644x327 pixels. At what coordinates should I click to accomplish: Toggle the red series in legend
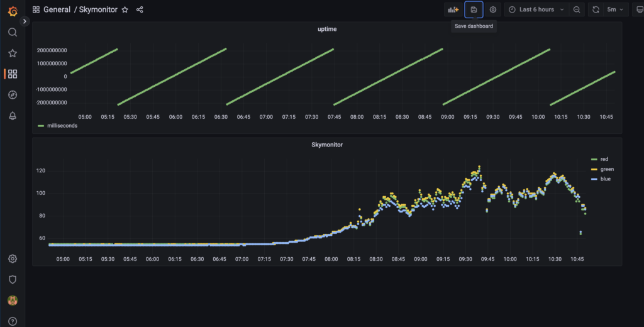coord(604,159)
